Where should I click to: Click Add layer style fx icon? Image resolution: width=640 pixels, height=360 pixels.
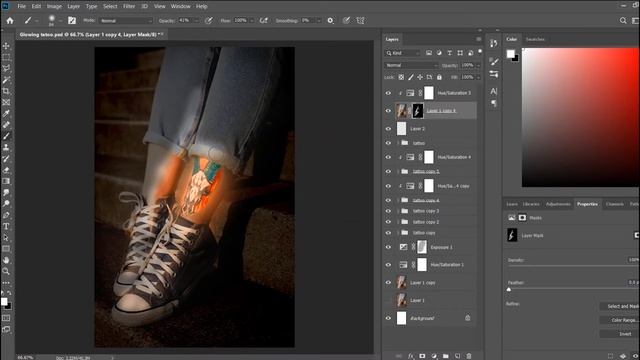point(411,356)
